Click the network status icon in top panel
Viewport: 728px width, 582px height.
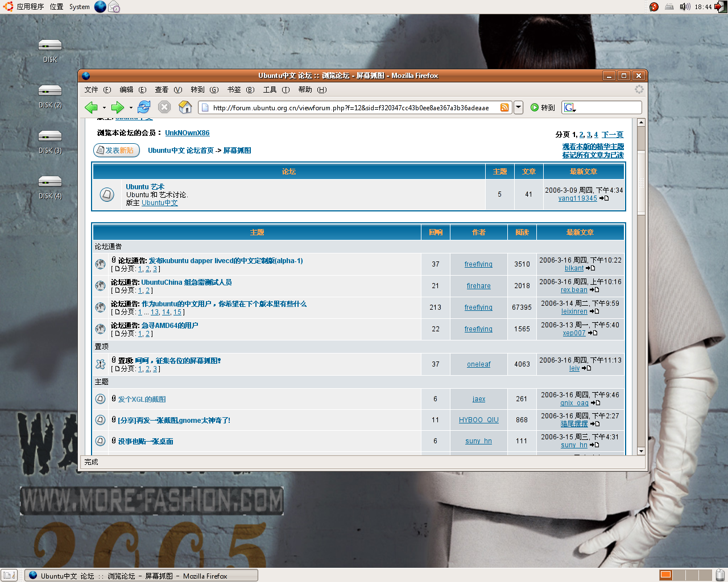click(x=669, y=7)
